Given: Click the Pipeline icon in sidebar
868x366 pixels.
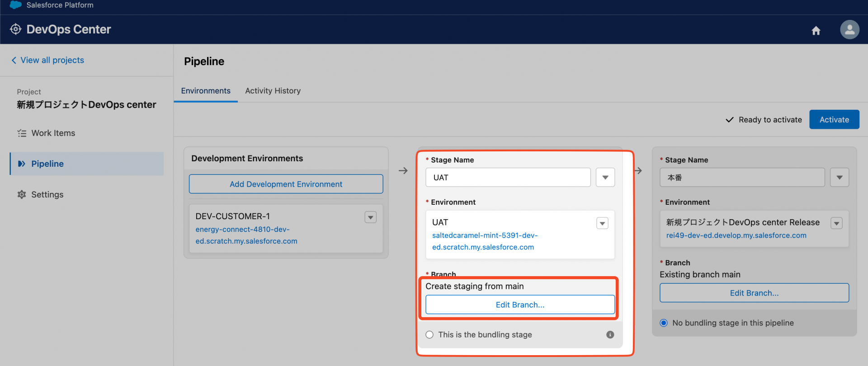Looking at the screenshot, I should click(x=22, y=164).
